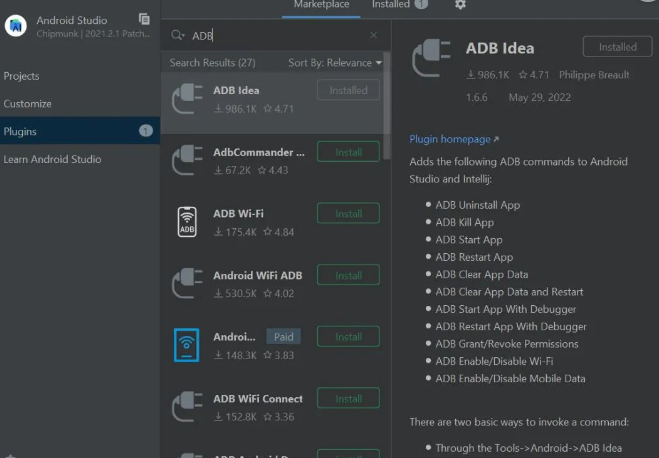Select Plugins in the sidebar
659x458 pixels.
pos(80,131)
